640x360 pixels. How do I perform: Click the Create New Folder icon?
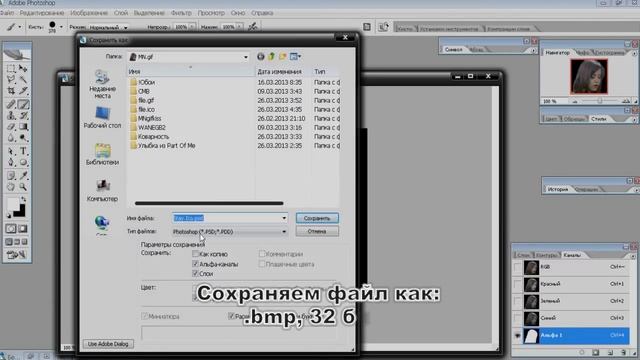[282, 57]
